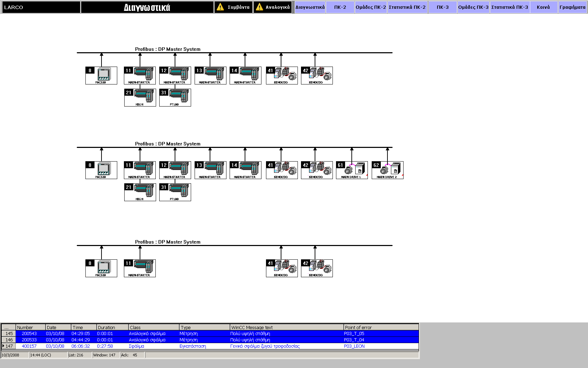Switch to the ΠΚ-2 tab
Image resolution: width=588 pixels, height=368 pixels.
click(x=340, y=7)
